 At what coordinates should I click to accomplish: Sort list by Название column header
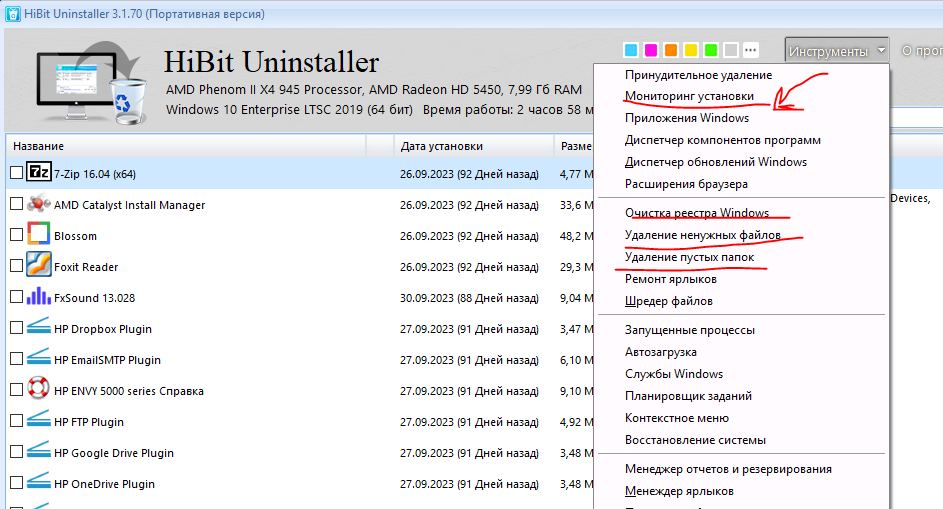(x=190, y=146)
